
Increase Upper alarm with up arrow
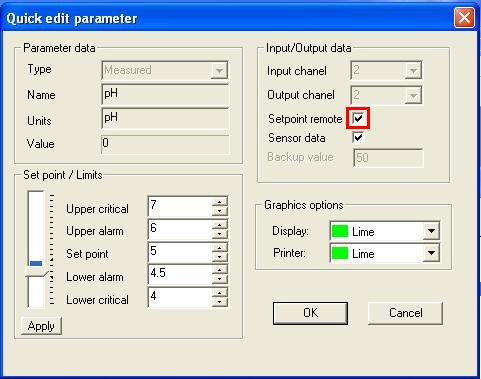coord(220,225)
